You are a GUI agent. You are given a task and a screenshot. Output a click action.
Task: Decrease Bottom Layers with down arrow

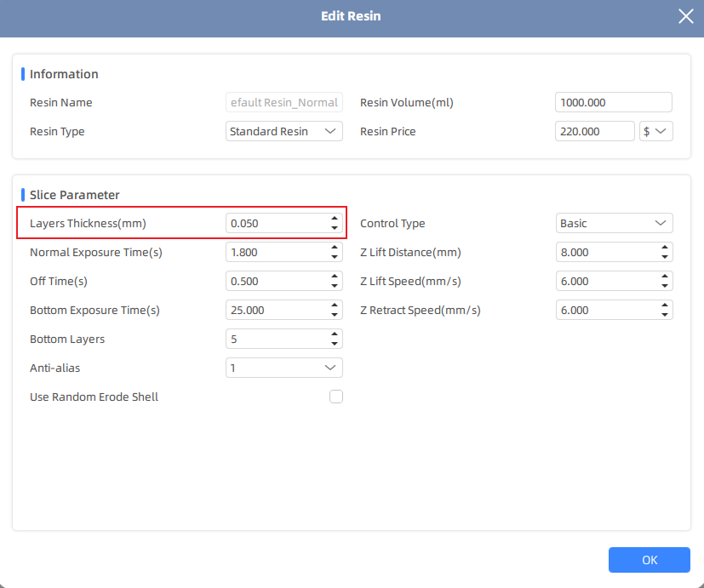(335, 344)
